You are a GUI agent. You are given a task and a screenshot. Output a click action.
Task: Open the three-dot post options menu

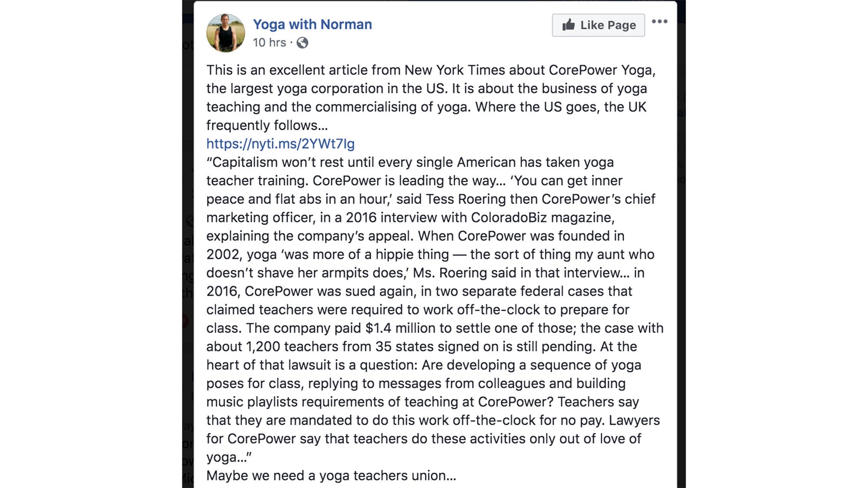pos(659,22)
